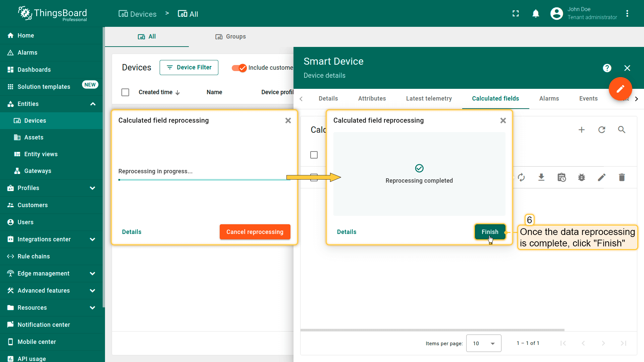Toggle Include customer entities switch

point(239,68)
